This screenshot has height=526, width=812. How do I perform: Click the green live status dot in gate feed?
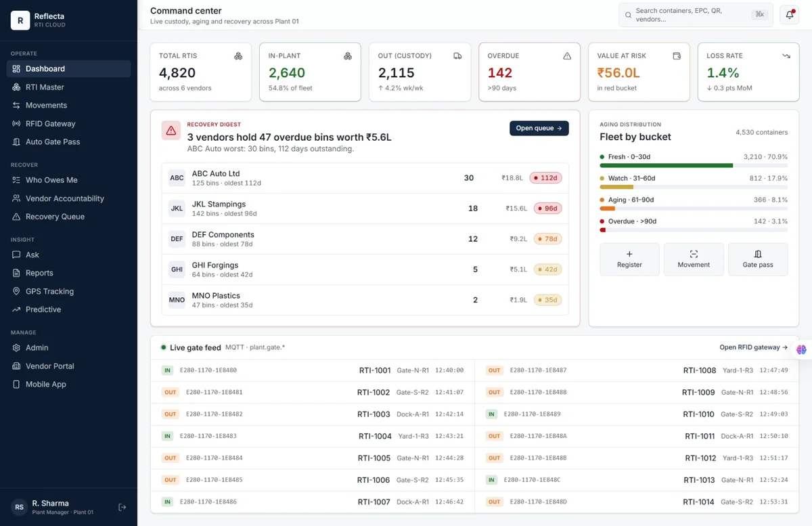point(164,347)
